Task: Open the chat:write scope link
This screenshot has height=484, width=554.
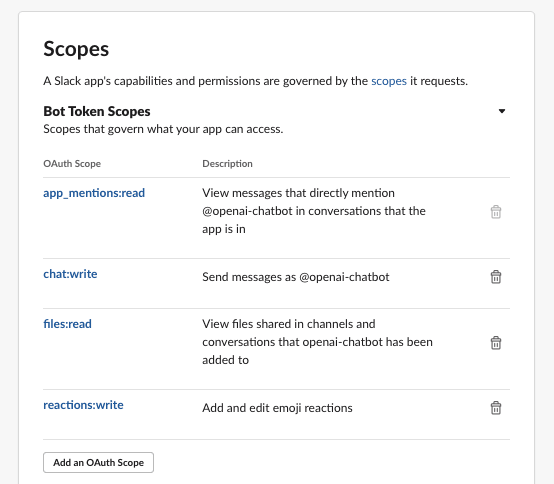Action: (x=70, y=274)
